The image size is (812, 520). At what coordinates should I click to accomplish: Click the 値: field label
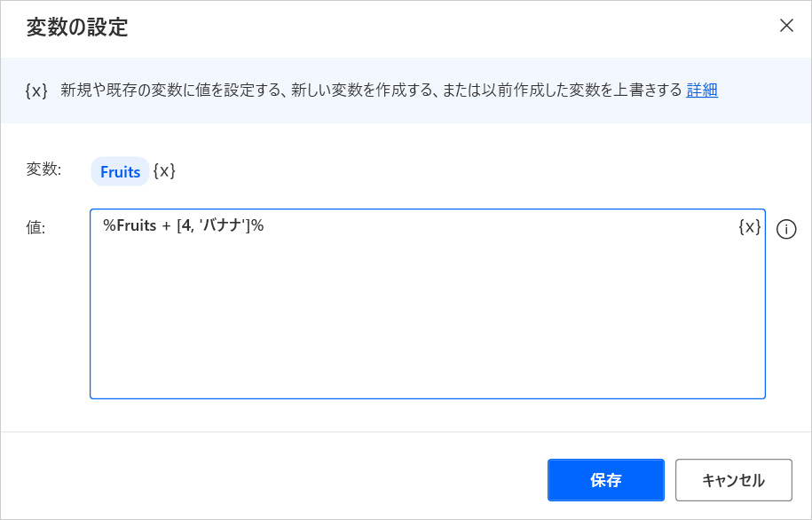36,227
